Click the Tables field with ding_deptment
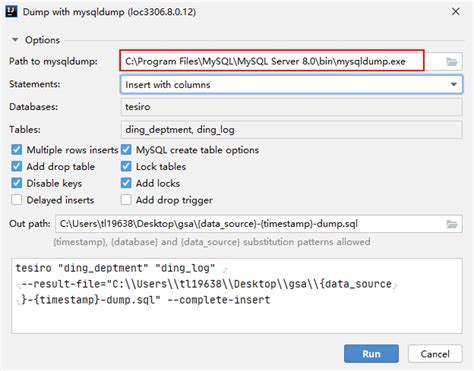The image size is (474, 371). (x=291, y=130)
